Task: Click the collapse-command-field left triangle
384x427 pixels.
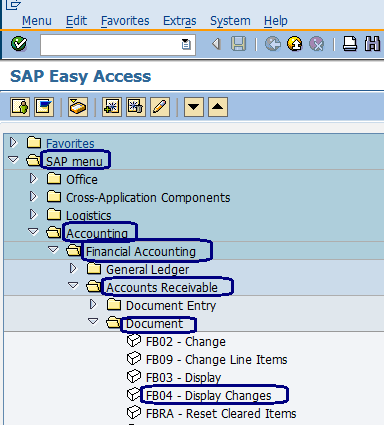Action: 217,44
